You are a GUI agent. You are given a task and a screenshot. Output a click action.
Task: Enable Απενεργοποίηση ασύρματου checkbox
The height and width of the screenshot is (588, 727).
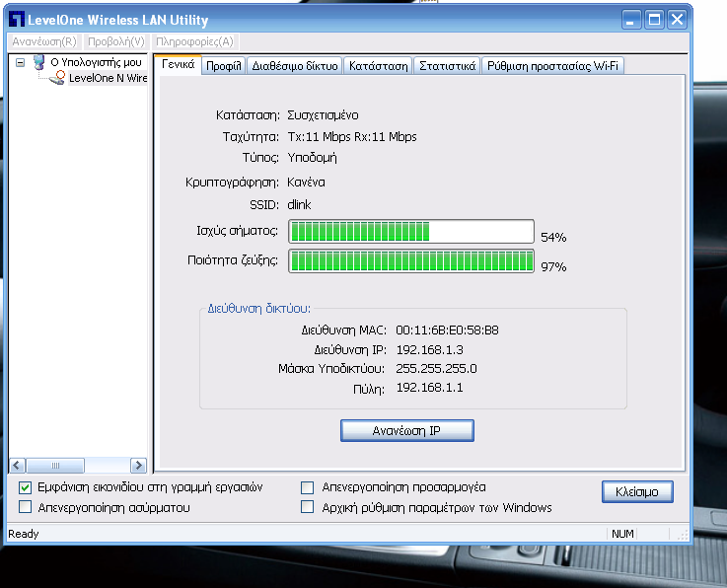pyautogui.click(x=25, y=507)
